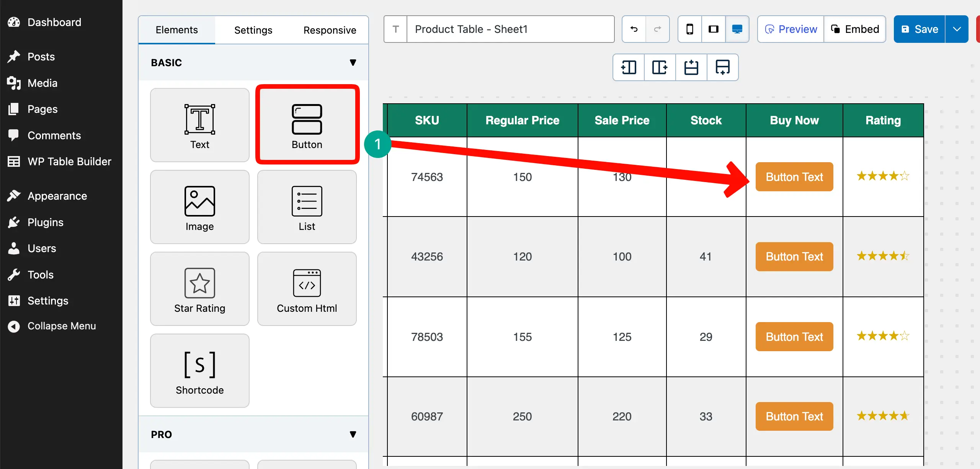This screenshot has height=469, width=980.
Task: Click the undo arrow icon
Action: pyautogui.click(x=634, y=29)
